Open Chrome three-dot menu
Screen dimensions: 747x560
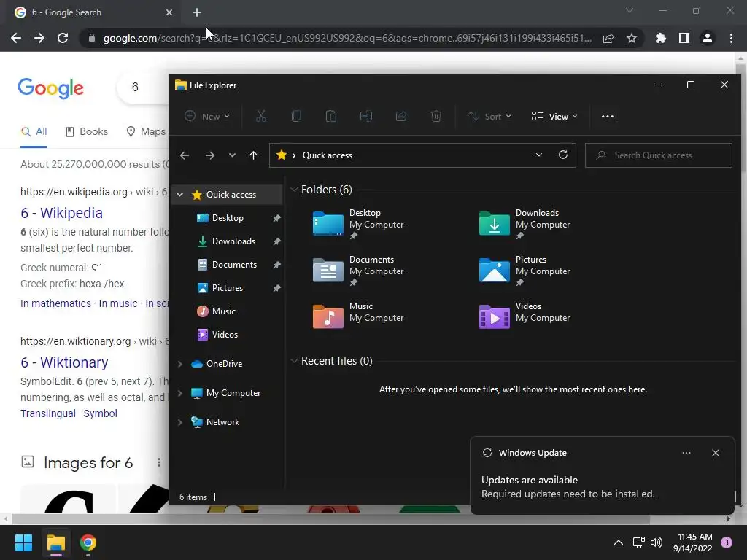[731, 38]
